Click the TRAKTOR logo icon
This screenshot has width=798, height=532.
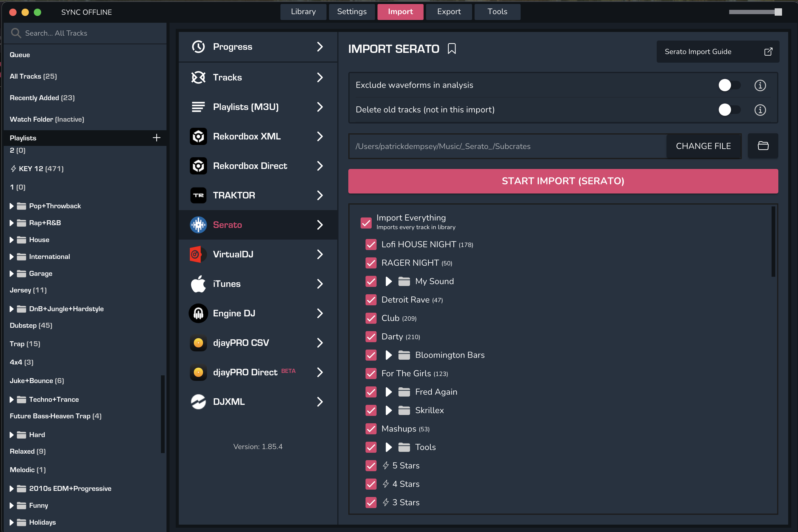click(198, 195)
